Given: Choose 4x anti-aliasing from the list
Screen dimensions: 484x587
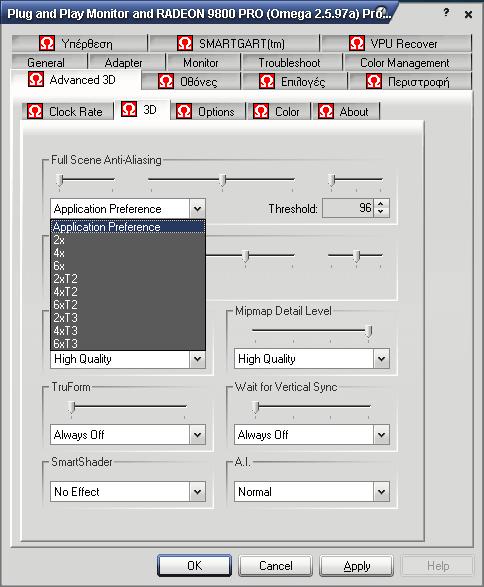Looking at the screenshot, I should coord(128,253).
